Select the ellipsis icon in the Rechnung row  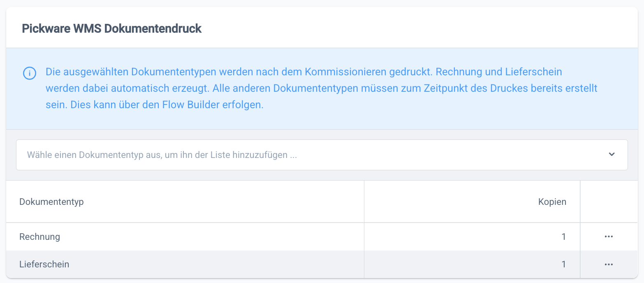[609, 237]
